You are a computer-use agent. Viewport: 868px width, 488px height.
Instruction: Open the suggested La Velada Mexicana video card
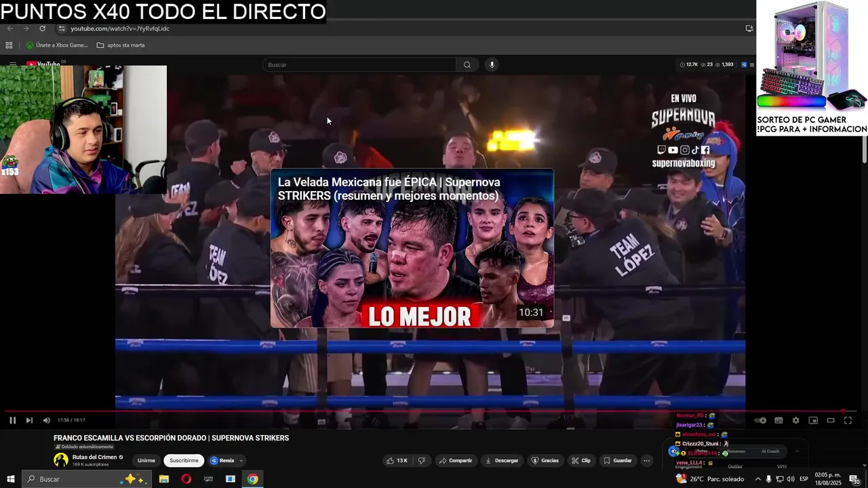pyautogui.click(x=412, y=248)
